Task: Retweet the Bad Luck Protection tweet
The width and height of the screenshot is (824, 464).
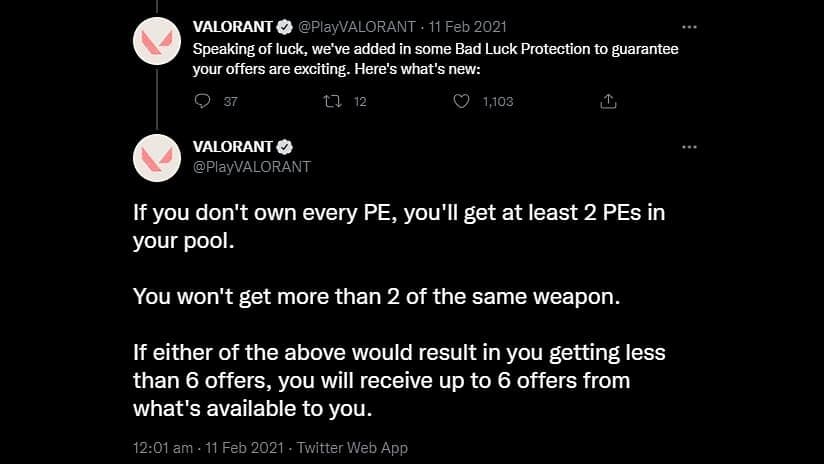Action: coord(332,101)
